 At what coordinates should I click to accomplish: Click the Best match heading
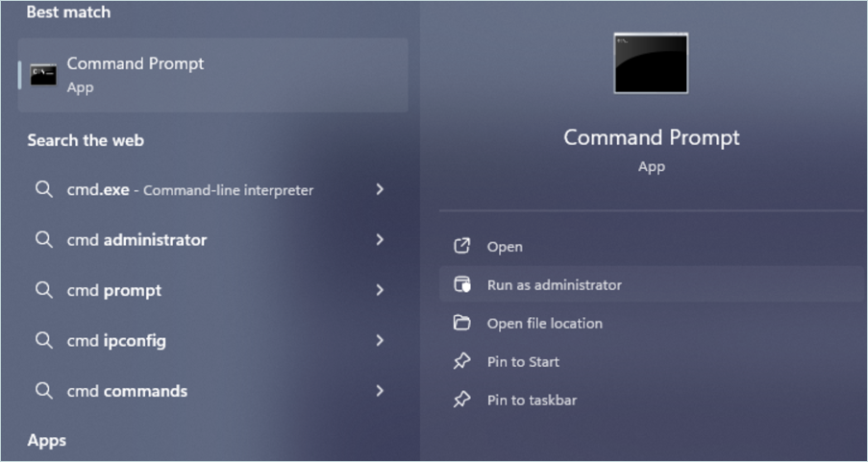tap(68, 12)
